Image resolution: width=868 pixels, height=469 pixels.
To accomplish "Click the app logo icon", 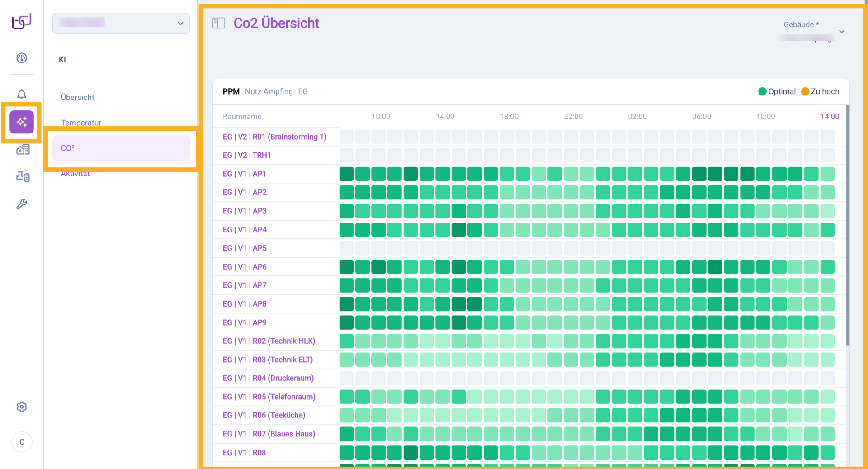I will click(x=22, y=21).
